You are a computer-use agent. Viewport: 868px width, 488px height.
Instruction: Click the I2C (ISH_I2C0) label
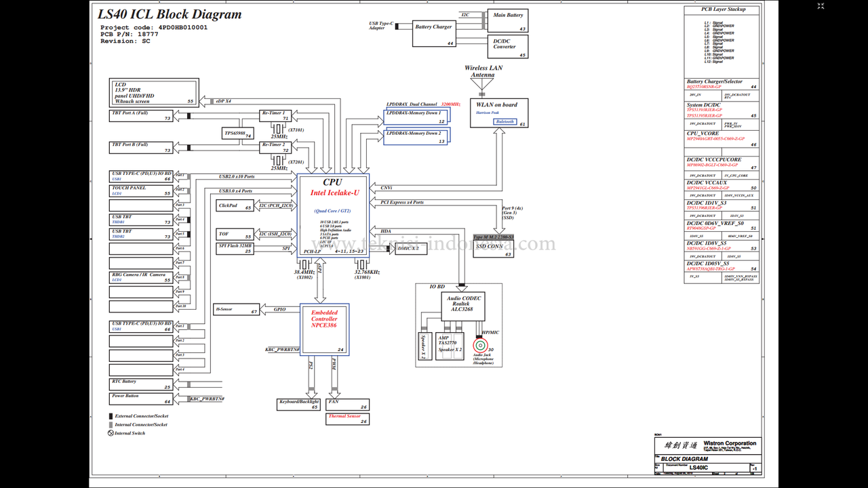pos(275,235)
